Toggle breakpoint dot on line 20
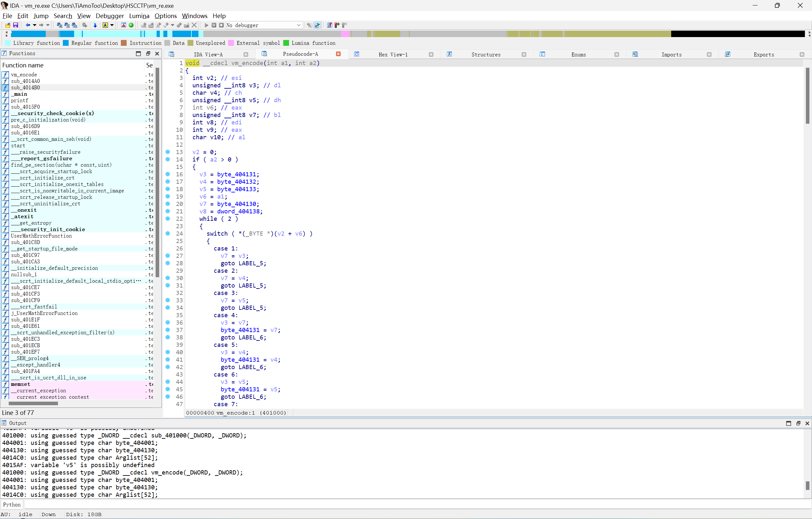812x519 pixels. tap(168, 204)
